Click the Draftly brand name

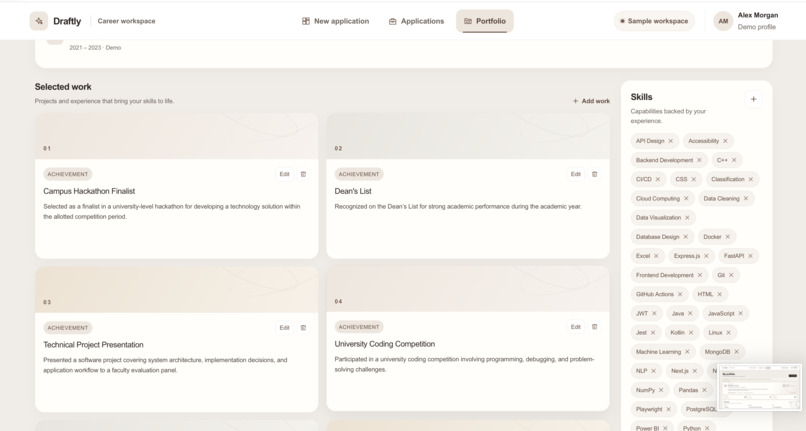(67, 21)
